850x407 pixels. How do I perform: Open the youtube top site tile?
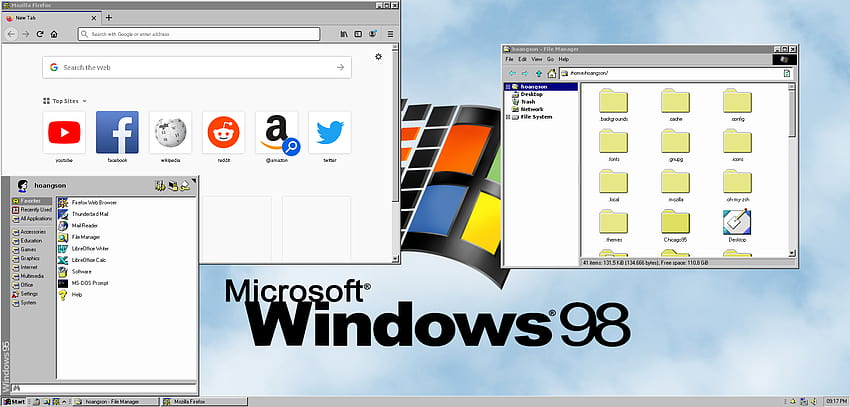pos(64,132)
